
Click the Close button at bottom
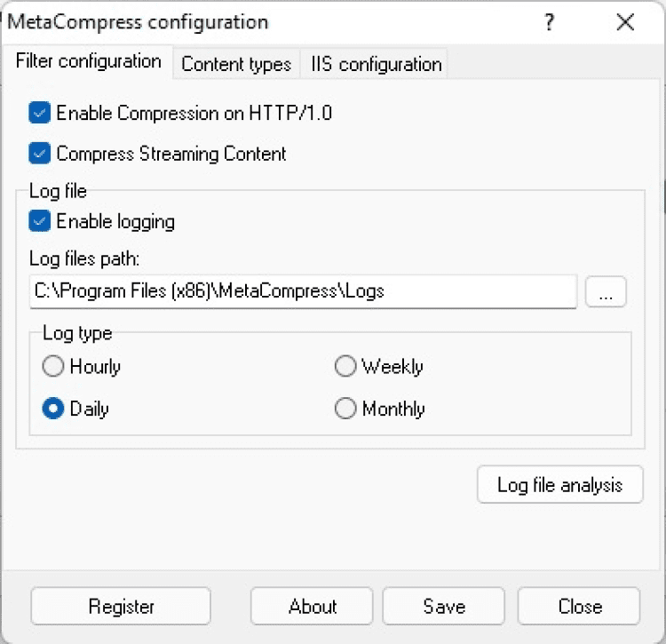click(579, 607)
